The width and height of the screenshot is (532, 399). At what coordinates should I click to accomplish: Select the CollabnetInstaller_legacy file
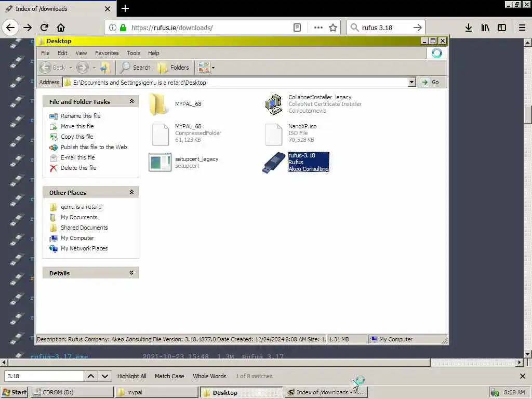274,104
